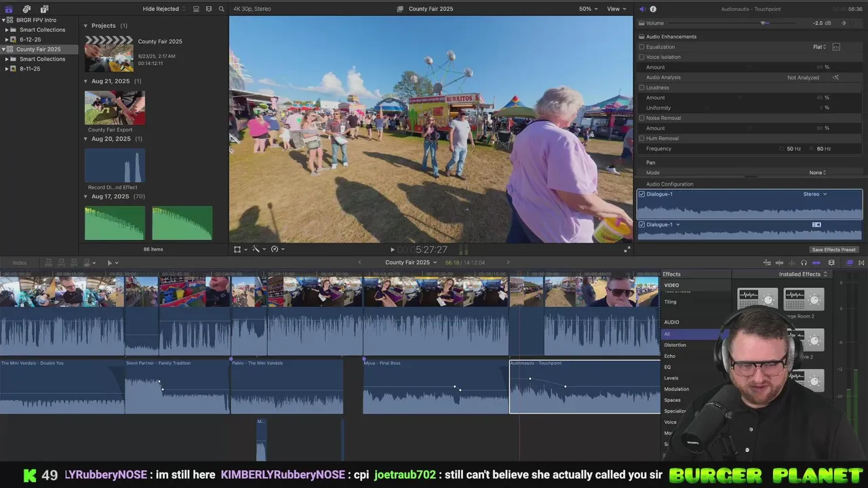Screen dimensions: 868x488
Task: Click the Audio Analysis magic wand icon
Action: coord(835,77)
